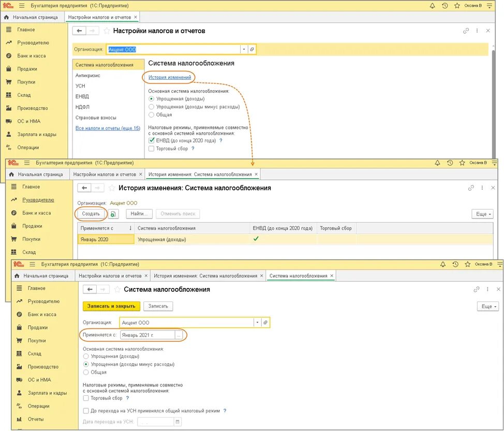Image resolution: width=504 pixels, height=431 pixels.
Task: Enable Торговый сбор checkbox in top window
Action: click(152, 148)
